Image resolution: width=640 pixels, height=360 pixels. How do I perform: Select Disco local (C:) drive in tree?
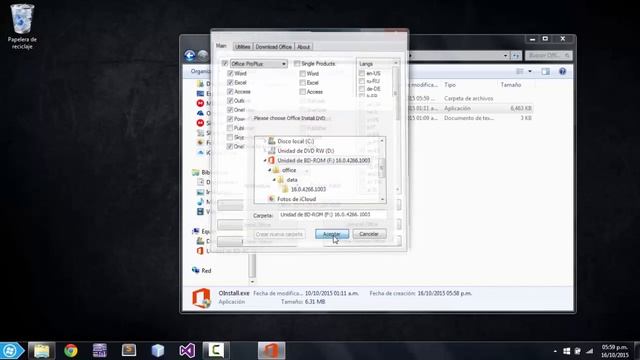296,141
